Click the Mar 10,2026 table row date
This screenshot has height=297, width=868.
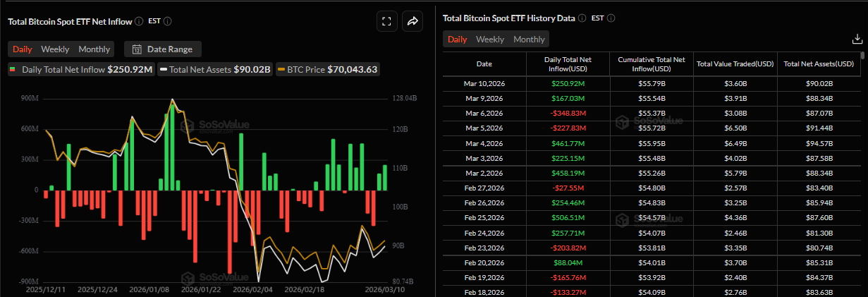(x=484, y=84)
